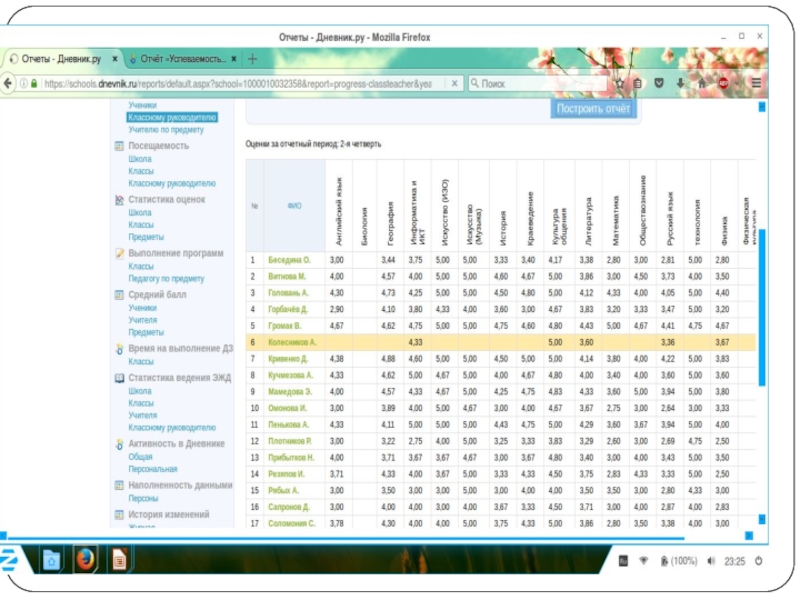The image size is (800, 600).
Task: Open a new tab with plus button
Action: coord(253,59)
